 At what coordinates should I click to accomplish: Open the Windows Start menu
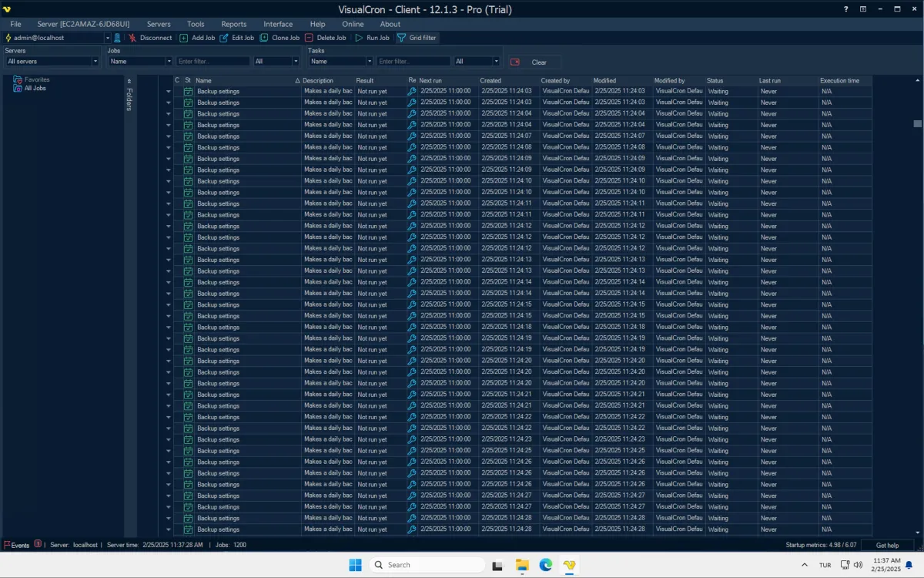[355, 565]
